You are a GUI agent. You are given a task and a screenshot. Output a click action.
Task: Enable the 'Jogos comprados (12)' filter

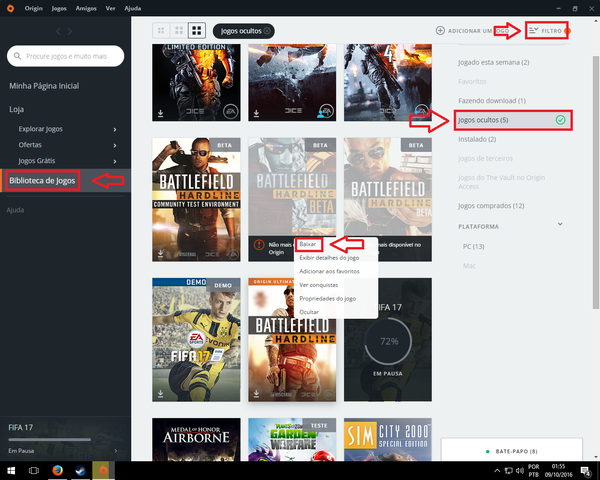click(490, 206)
